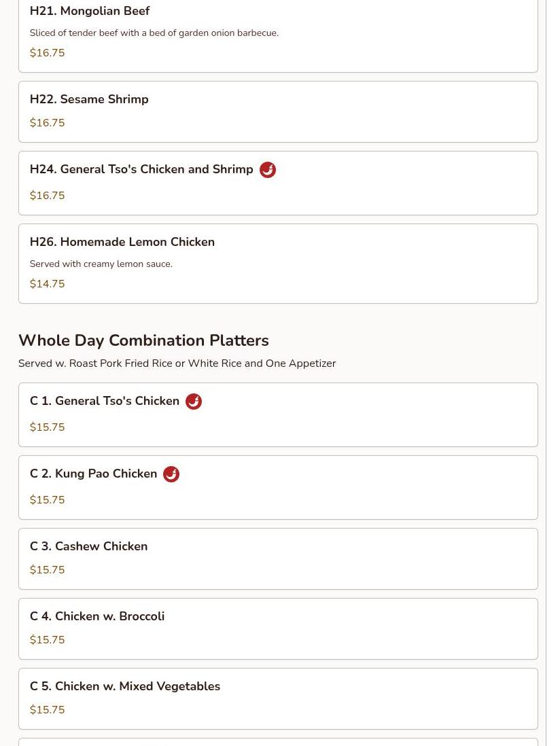Click spicy pepper icon next to C 1. General Tso's Chicken
Image resolution: width=560 pixels, height=746 pixels.
(194, 402)
